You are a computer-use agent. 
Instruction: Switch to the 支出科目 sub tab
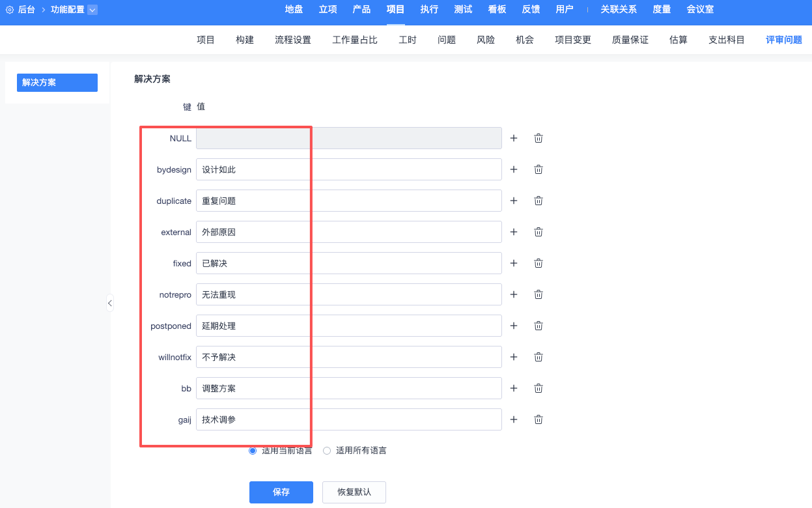pyautogui.click(x=727, y=40)
